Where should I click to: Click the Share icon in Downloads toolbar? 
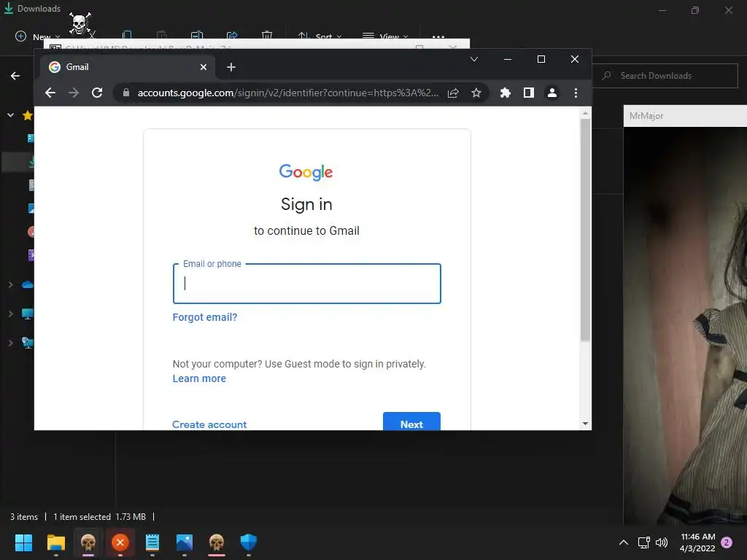(x=232, y=36)
